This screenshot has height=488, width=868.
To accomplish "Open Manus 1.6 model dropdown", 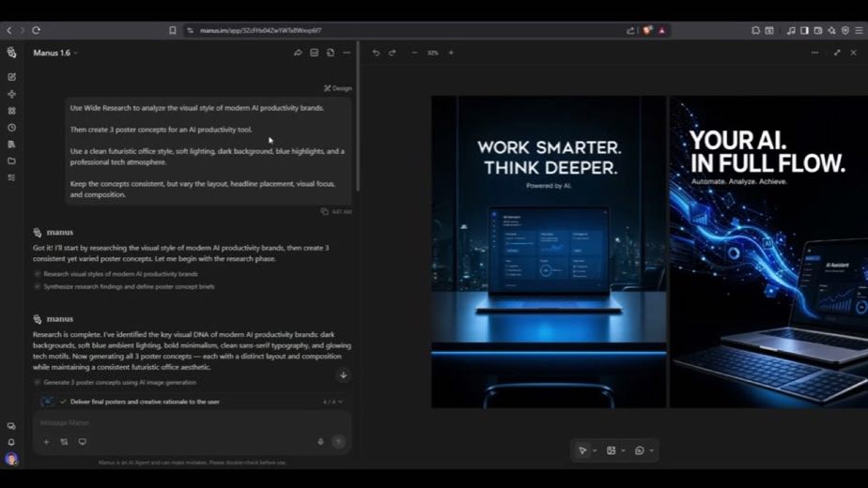I will click(x=55, y=53).
